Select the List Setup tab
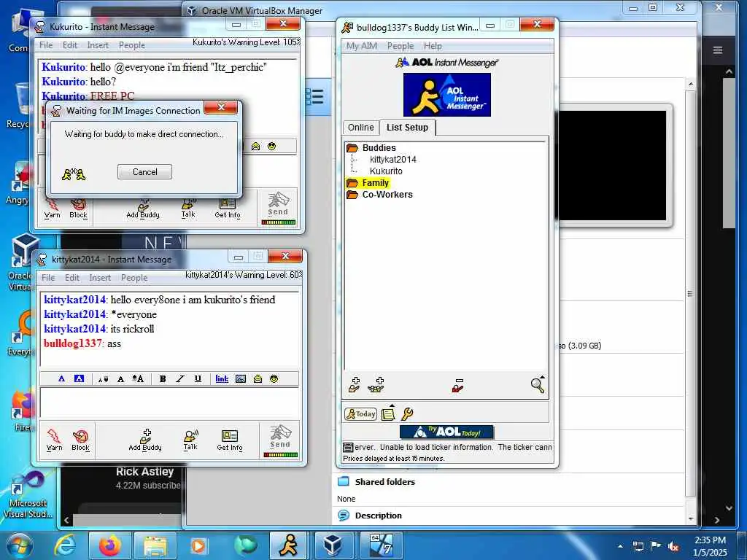The image size is (747, 560). pyautogui.click(x=407, y=127)
